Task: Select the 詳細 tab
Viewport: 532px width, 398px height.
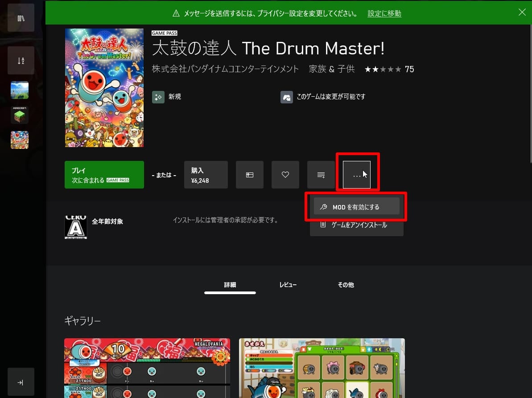Action: tap(230, 285)
